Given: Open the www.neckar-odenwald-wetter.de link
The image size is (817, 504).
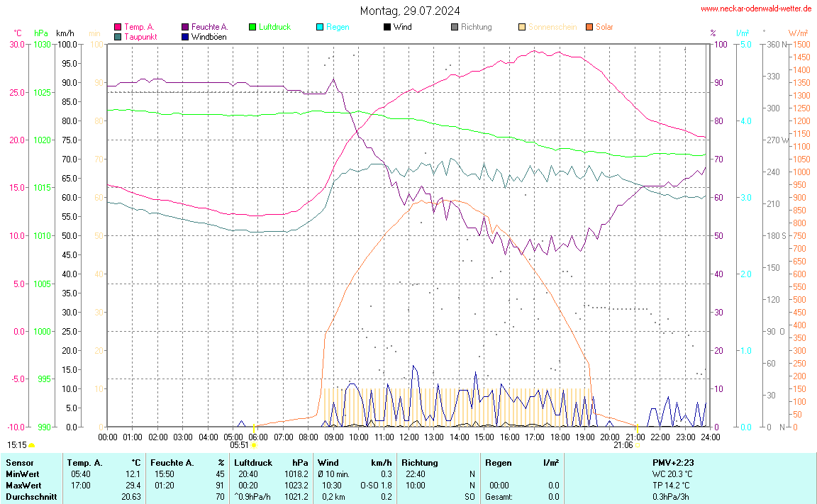Looking at the screenshot, I should [x=756, y=9].
